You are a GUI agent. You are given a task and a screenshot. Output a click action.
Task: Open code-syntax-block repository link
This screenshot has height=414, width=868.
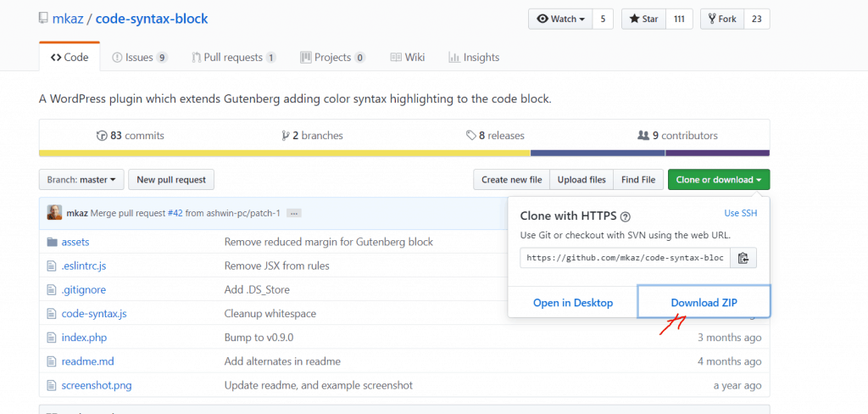click(152, 19)
